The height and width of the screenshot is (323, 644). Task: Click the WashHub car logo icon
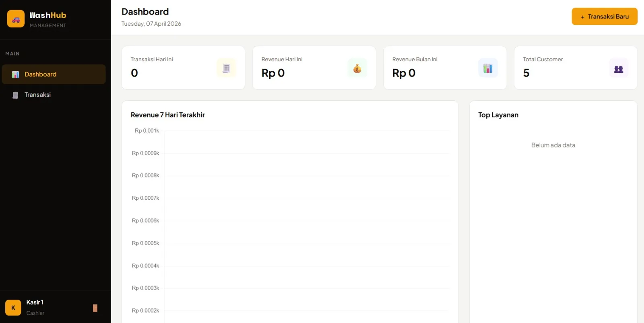click(x=16, y=19)
